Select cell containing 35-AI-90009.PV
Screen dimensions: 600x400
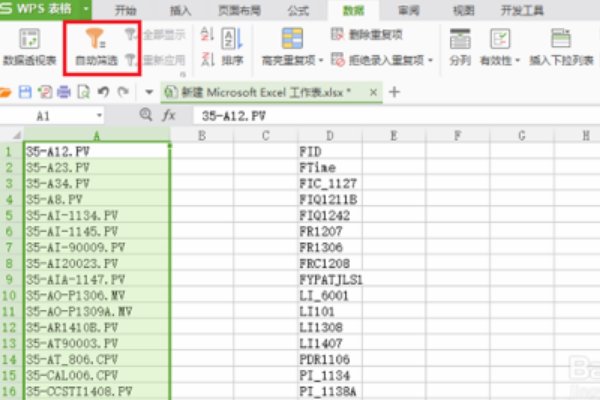click(x=97, y=247)
